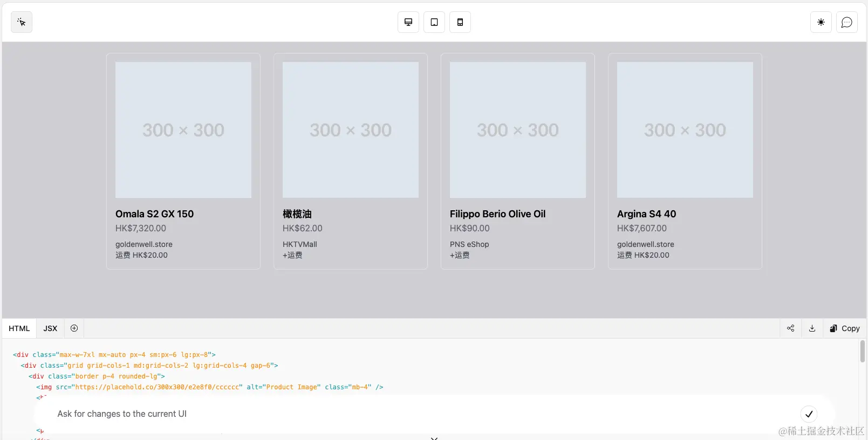
Task: Click the price HK$90.00
Action: click(x=470, y=229)
